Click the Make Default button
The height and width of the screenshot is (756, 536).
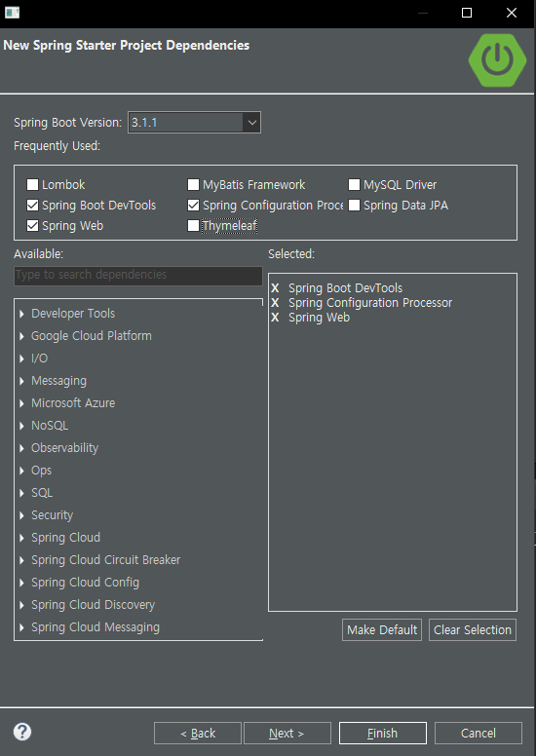pos(382,630)
